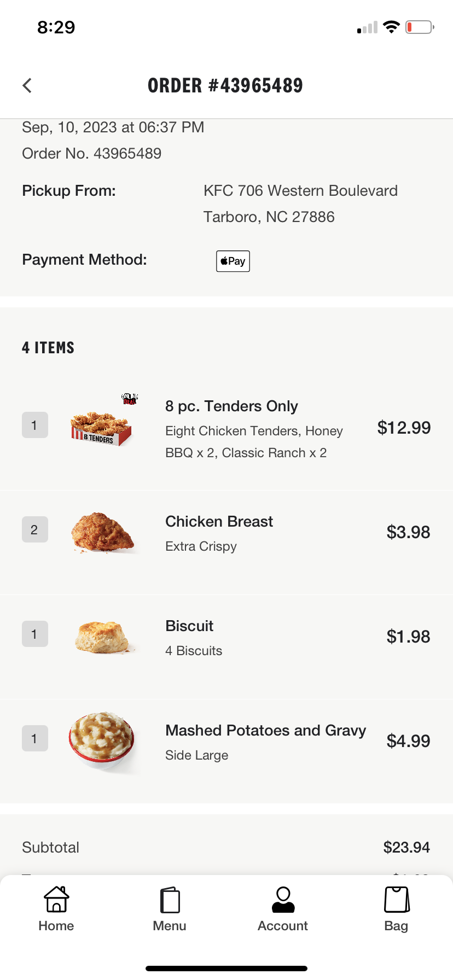The width and height of the screenshot is (453, 980).
Task: Tap the back arrow icon
Action: tap(27, 85)
